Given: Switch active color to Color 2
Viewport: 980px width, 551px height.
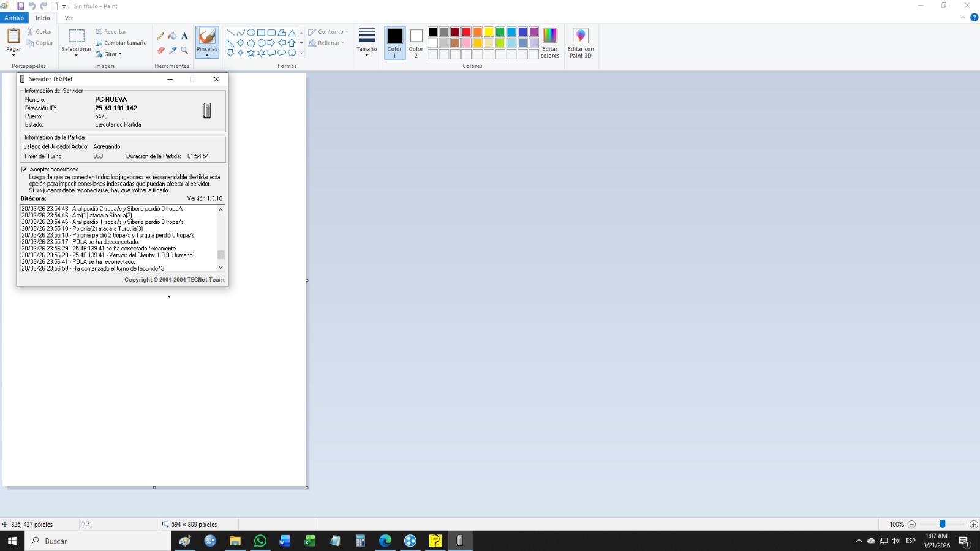Looking at the screenshot, I should [416, 42].
